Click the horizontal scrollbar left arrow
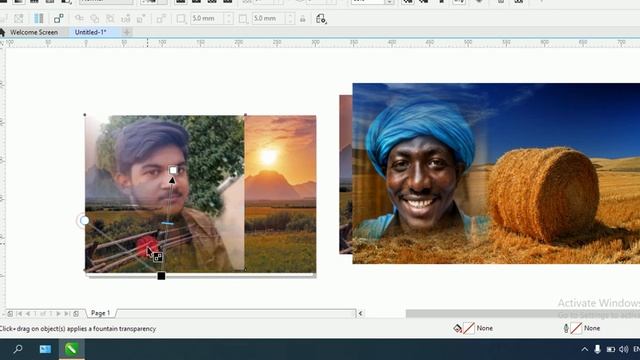 point(360,313)
